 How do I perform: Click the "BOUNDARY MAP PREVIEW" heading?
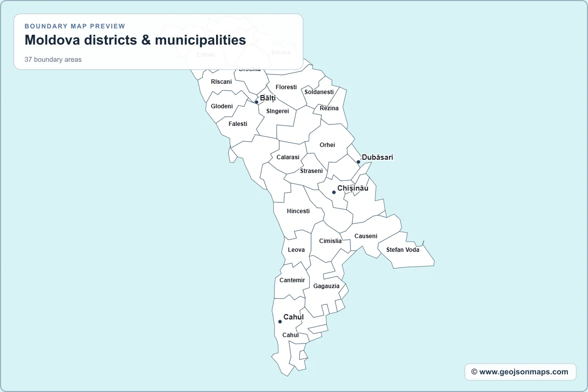click(75, 26)
